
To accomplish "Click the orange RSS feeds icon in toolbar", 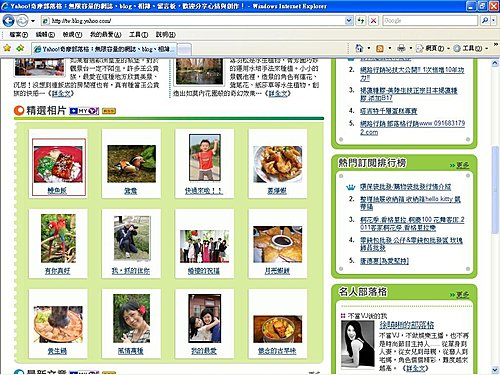I will (x=380, y=49).
